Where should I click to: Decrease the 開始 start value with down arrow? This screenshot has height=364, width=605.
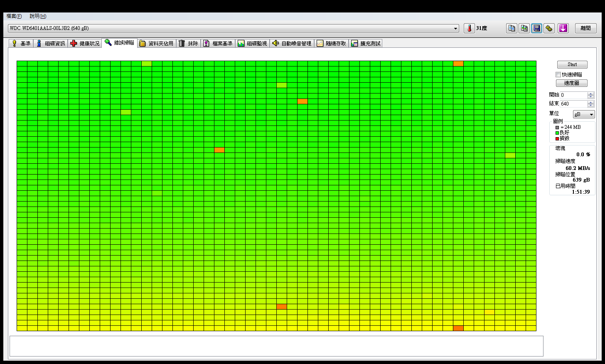[591, 97]
